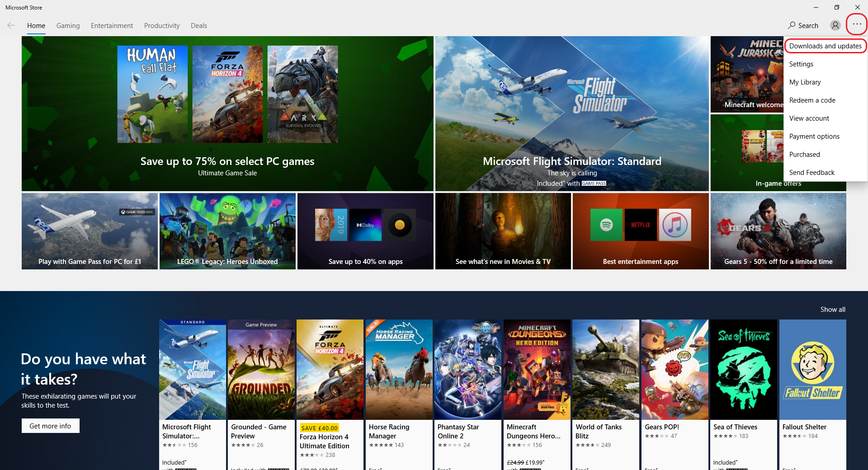
Task: Minimize the Microsoft Store window
Action: [x=816, y=7]
